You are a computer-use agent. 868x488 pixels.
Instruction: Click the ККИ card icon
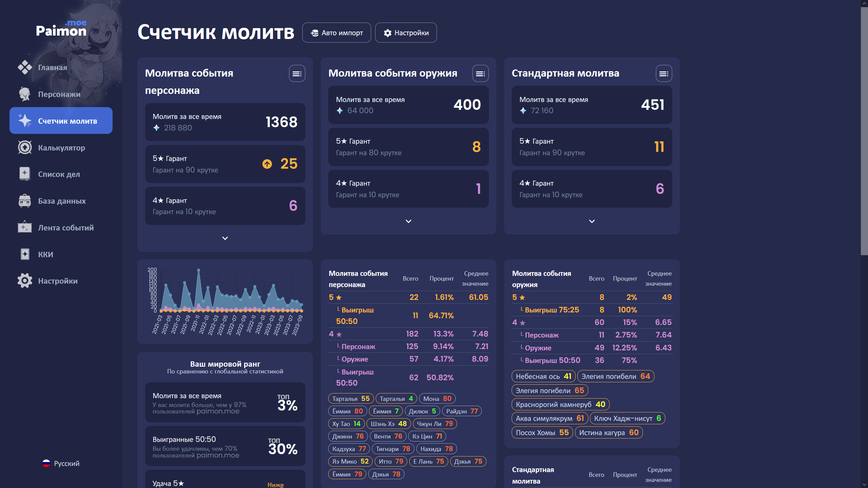coord(25,254)
